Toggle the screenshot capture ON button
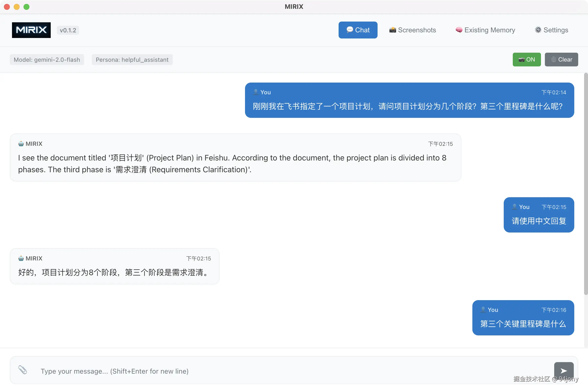588x392 pixels. [x=527, y=60]
